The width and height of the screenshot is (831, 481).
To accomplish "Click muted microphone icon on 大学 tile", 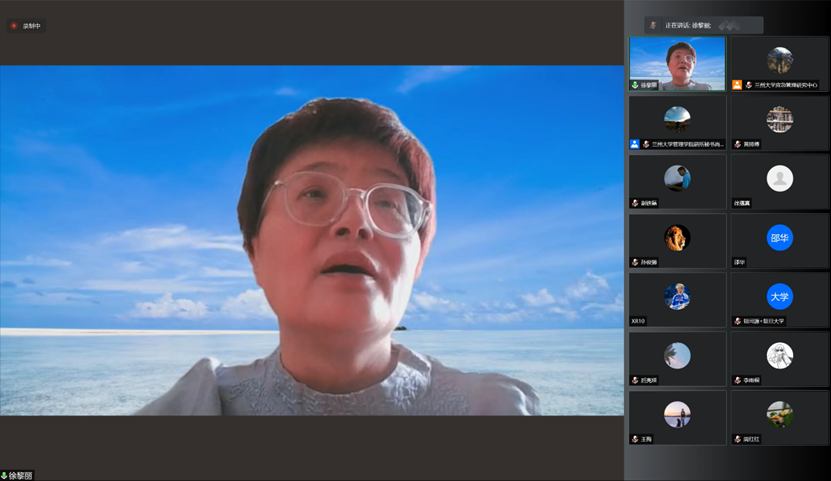I will (x=738, y=321).
